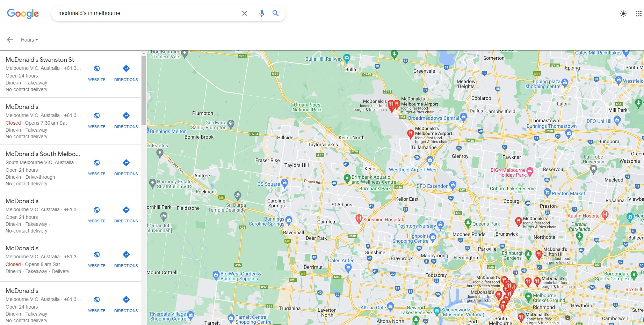
Task: Click the blue magnifier search icon
Action: click(x=275, y=13)
